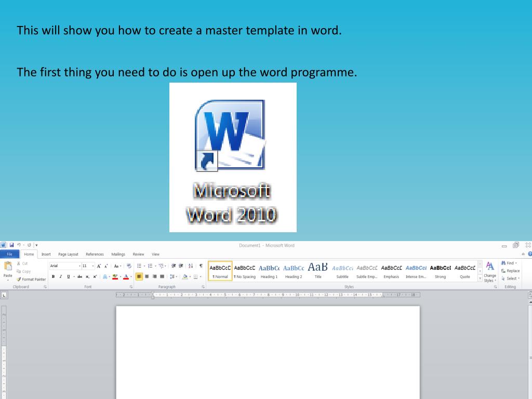The width and height of the screenshot is (532, 399).
Task: Click the Word application icon in title bar
Action: [x=3, y=245]
